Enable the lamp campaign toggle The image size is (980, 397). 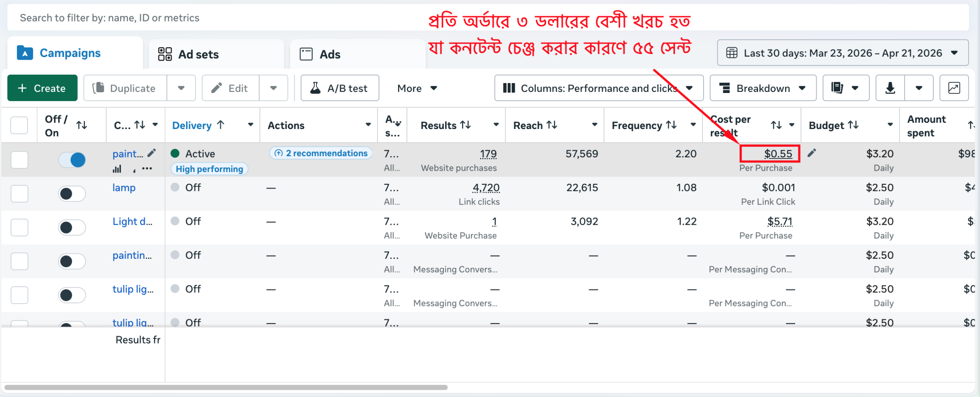tap(72, 194)
